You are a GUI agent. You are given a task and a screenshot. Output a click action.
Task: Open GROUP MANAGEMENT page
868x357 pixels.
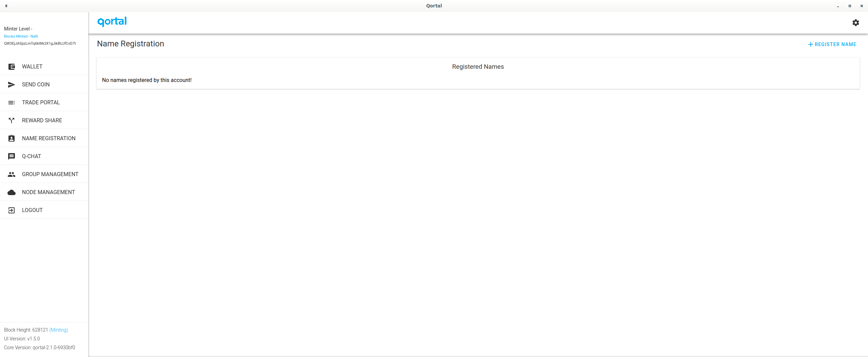pos(44,174)
